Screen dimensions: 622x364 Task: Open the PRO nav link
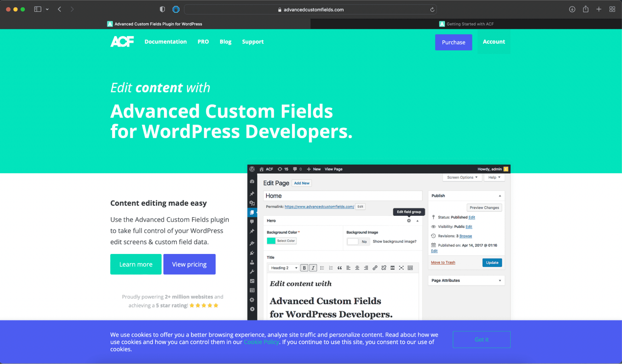click(x=203, y=42)
